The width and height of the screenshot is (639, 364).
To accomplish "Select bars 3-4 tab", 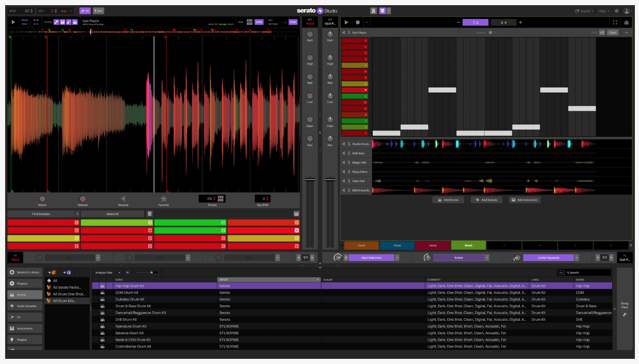I will (503, 22).
